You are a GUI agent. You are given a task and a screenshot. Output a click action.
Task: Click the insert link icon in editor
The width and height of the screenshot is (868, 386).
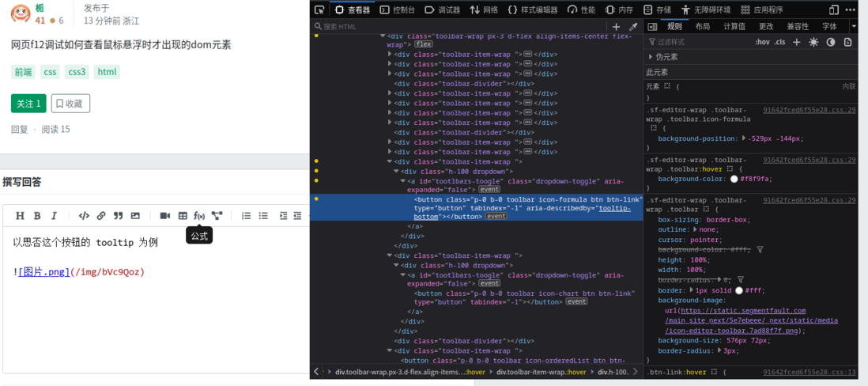[101, 216]
